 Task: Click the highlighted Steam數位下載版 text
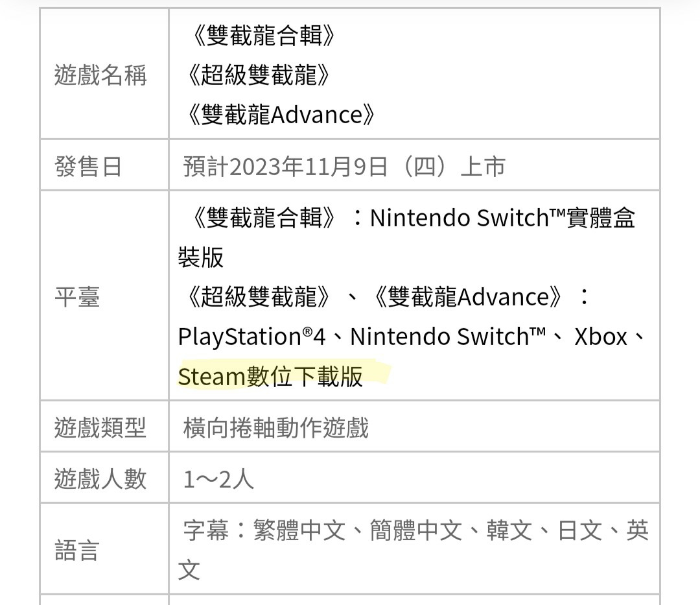pyautogui.click(x=270, y=377)
